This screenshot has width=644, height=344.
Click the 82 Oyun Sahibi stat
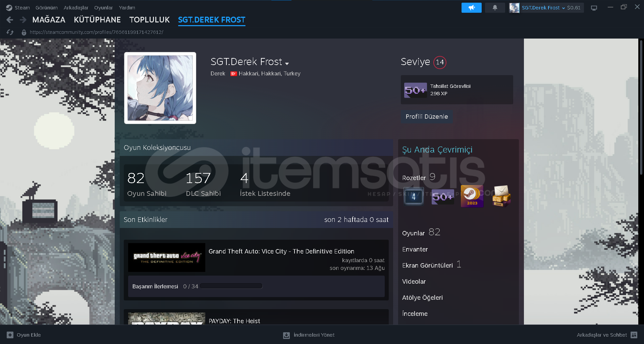(x=147, y=184)
